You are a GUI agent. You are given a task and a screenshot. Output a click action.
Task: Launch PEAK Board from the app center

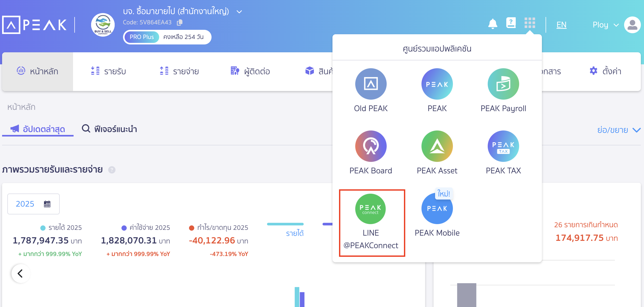[370, 153]
